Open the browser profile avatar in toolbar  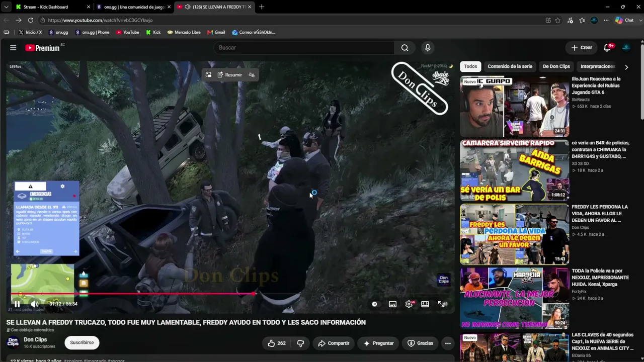pyautogui.click(x=594, y=20)
